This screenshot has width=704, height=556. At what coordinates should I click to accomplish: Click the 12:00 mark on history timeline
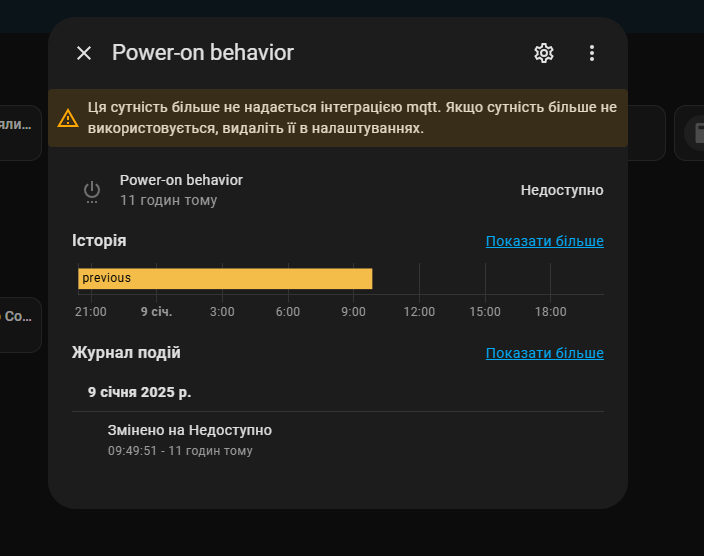(419, 312)
